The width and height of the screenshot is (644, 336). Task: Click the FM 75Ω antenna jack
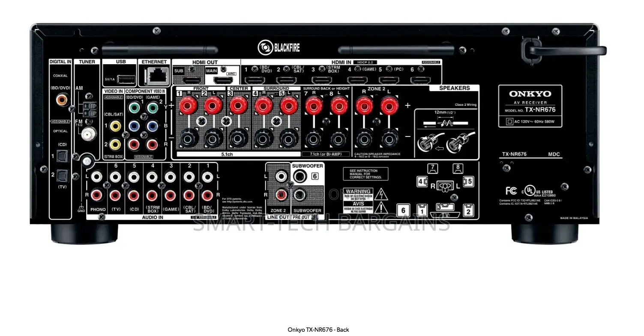point(89,134)
